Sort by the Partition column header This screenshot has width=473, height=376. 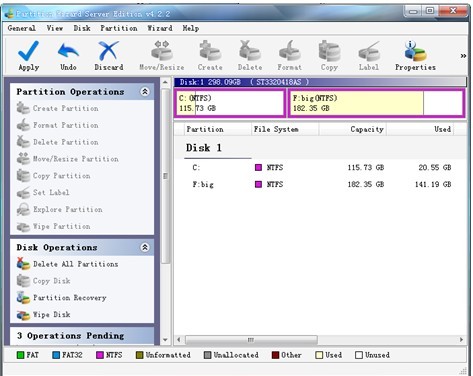click(x=218, y=129)
